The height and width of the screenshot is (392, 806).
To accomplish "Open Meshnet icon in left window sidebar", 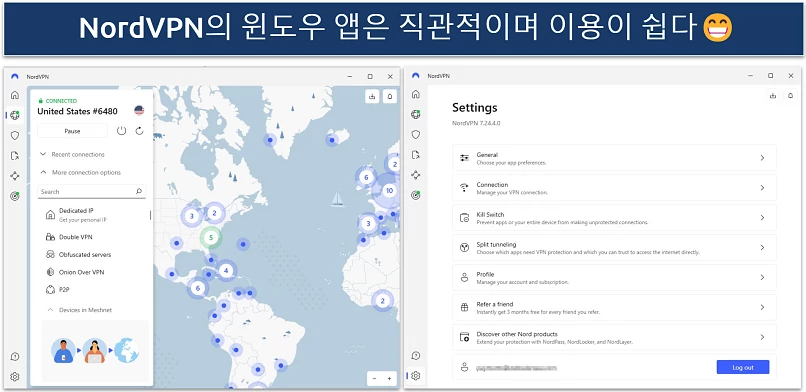I will 15,176.
